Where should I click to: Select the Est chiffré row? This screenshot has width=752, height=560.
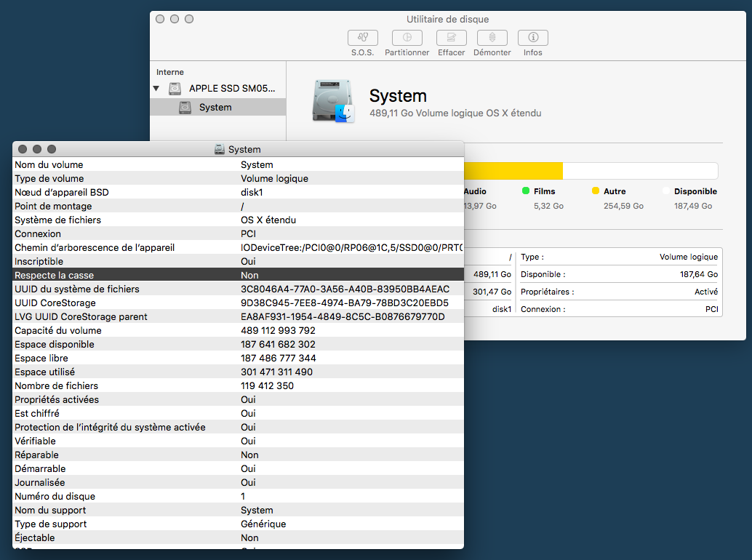click(238, 413)
